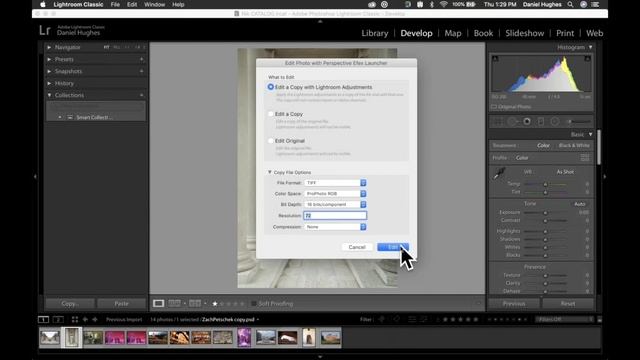Go forward to next photo arrow
The height and width of the screenshot is (360, 640).
tap(95, 319)
